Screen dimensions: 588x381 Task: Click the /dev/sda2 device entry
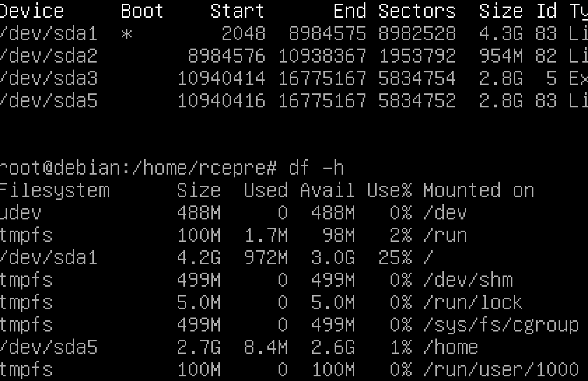48,56
